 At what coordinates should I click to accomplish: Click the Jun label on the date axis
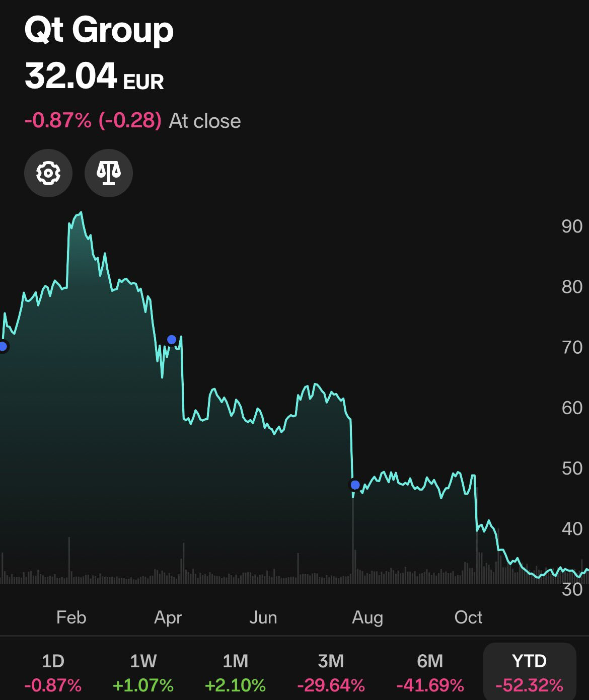(x=263, y=617)
